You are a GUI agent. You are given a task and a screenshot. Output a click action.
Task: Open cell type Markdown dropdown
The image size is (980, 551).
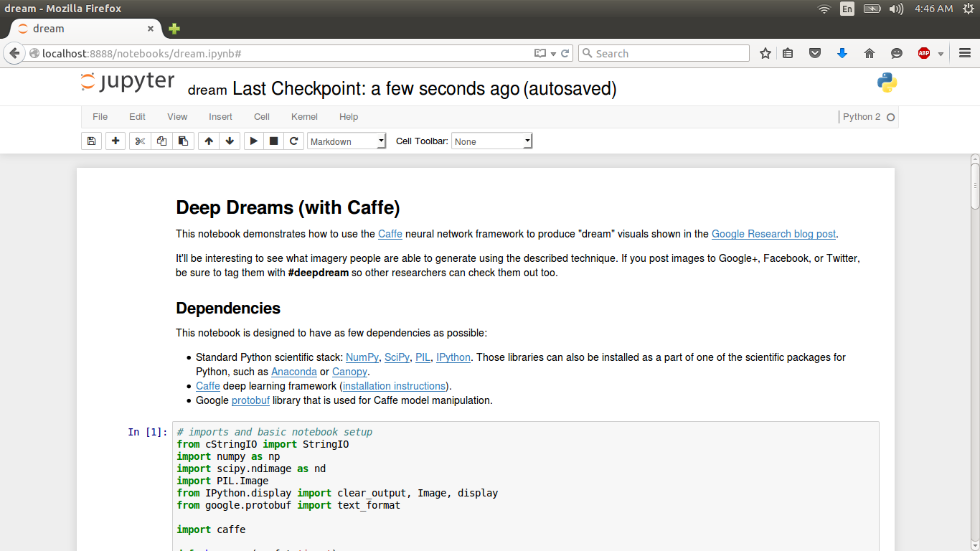pos(347,141)
